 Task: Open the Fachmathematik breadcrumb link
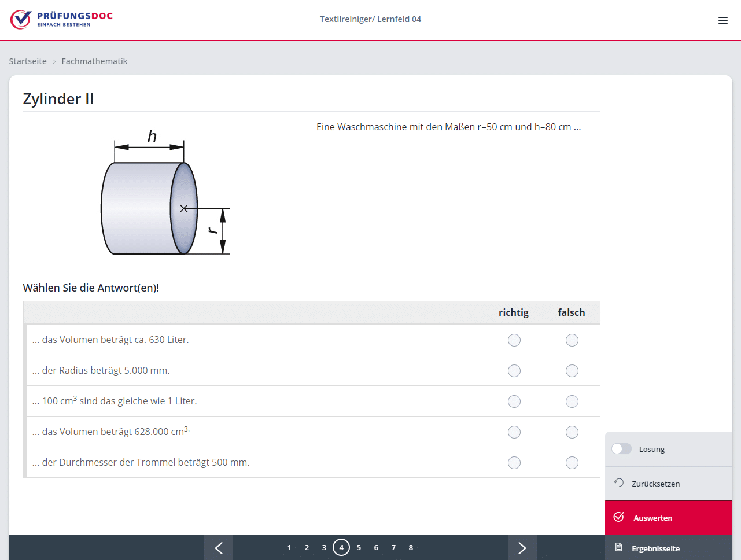pos(94,61)
